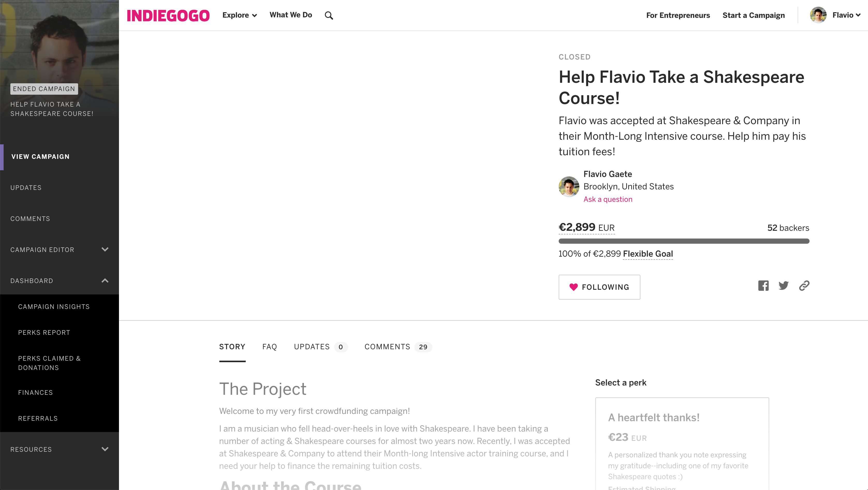Open Campaign Insights in sidebar
The height and width of the screenshot is (490, 868).
54,307
